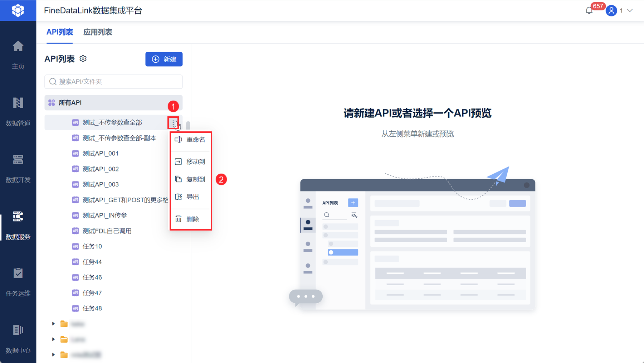
Task: Open the 任务运维 sidebar icon
Action: (18, 273)
